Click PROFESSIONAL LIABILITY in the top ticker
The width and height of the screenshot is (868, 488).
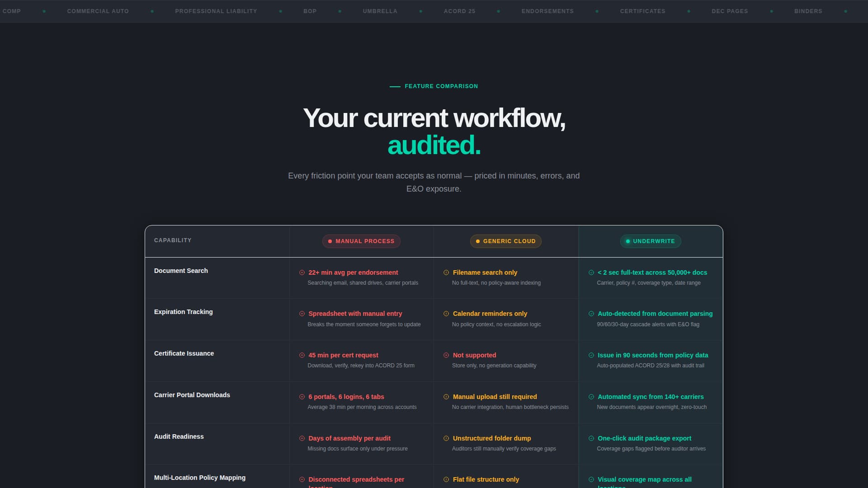pos(216,11)
